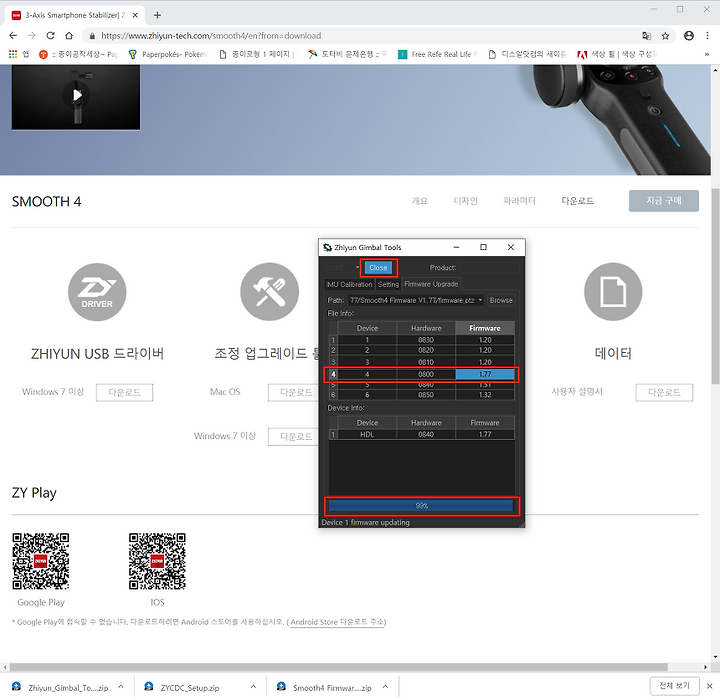720x700 pixels.
Task: Click the Hardware column header in Device Info
Action: pos(426,423)
